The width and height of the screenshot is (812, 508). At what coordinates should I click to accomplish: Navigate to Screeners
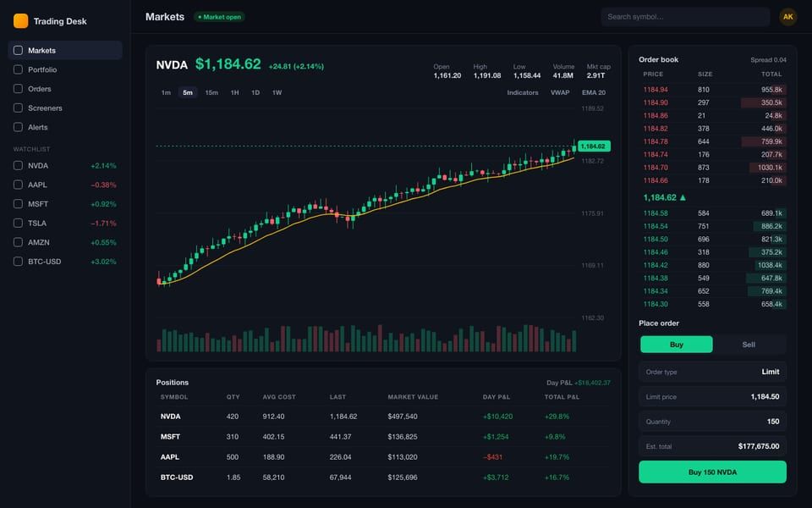[65, 108]
